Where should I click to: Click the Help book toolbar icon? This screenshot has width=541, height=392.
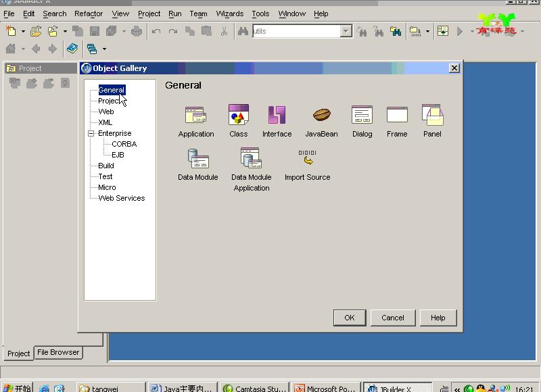72,49
